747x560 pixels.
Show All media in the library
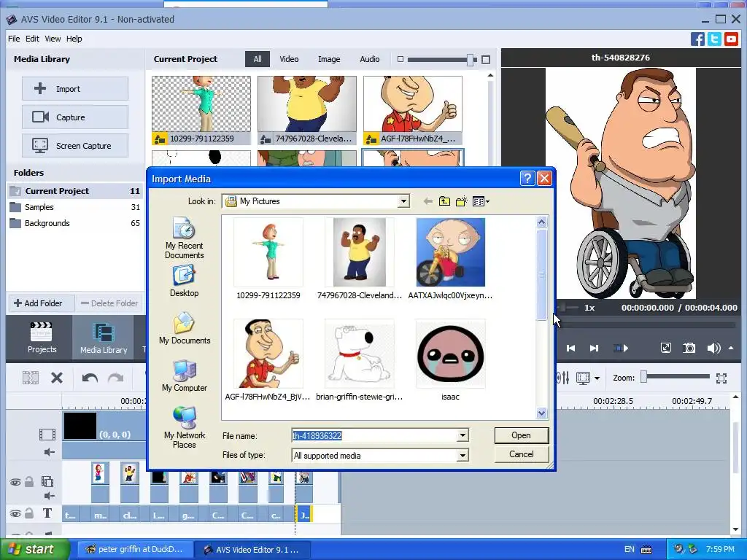pos(258,59)
